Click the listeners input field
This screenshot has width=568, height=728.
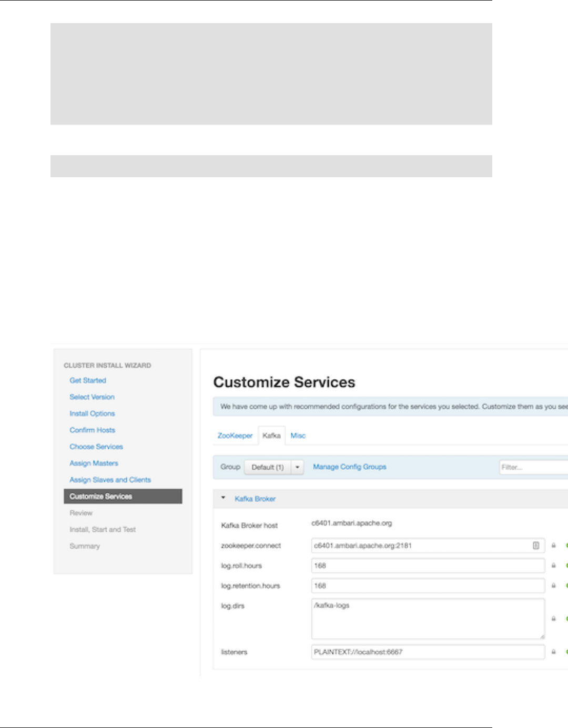tap(428, 652)
